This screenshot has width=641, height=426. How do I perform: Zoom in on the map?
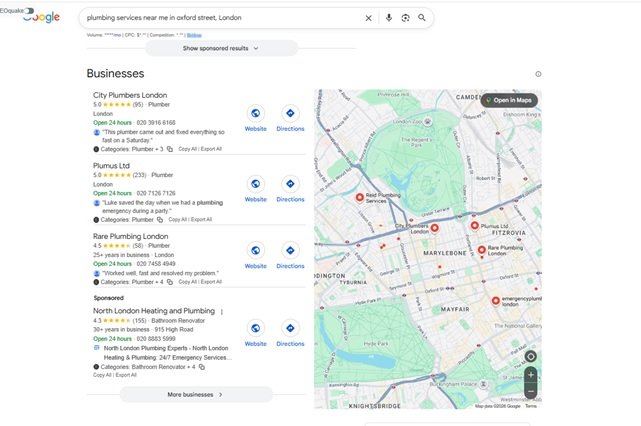pyautogui.click(x=530, y=375)
